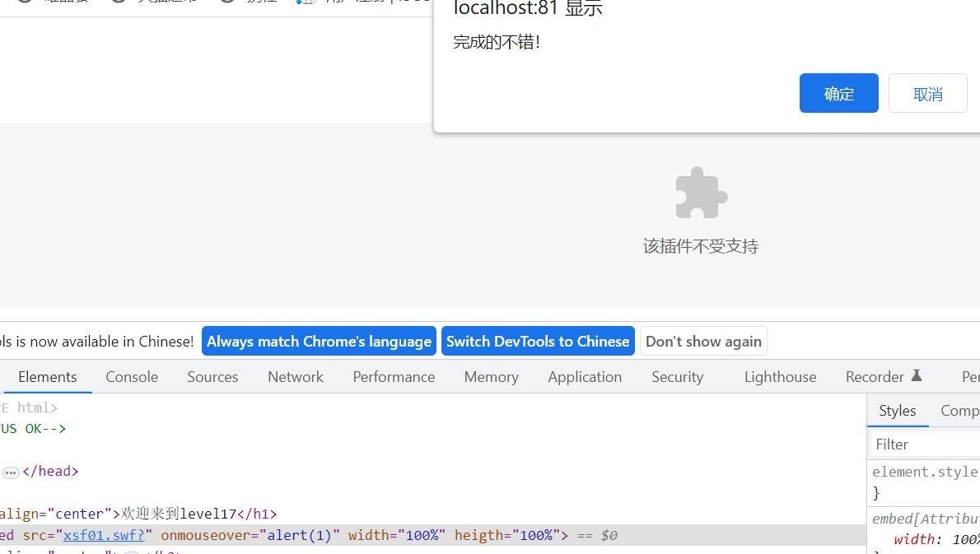Select the Styles sidebar tab
The width and height of the screenshot is (980, 554).
pyautogui.click(x=898, y=410)
